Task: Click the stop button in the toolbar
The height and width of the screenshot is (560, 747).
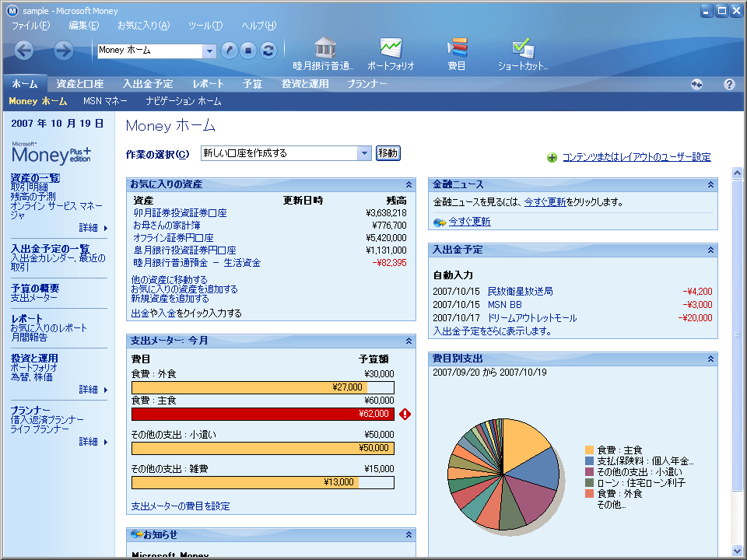Action: (x=248, y=50)
